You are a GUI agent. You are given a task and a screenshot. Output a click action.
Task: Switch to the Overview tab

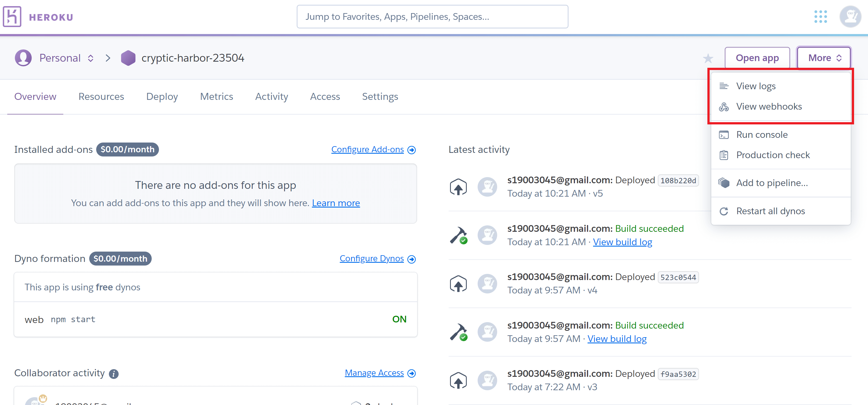point(35,97)
